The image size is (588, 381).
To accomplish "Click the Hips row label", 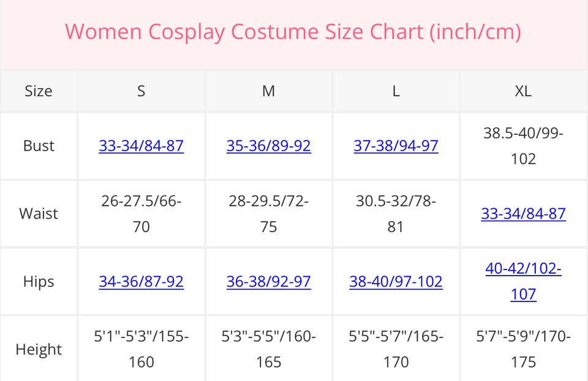I will coord(39,281).
